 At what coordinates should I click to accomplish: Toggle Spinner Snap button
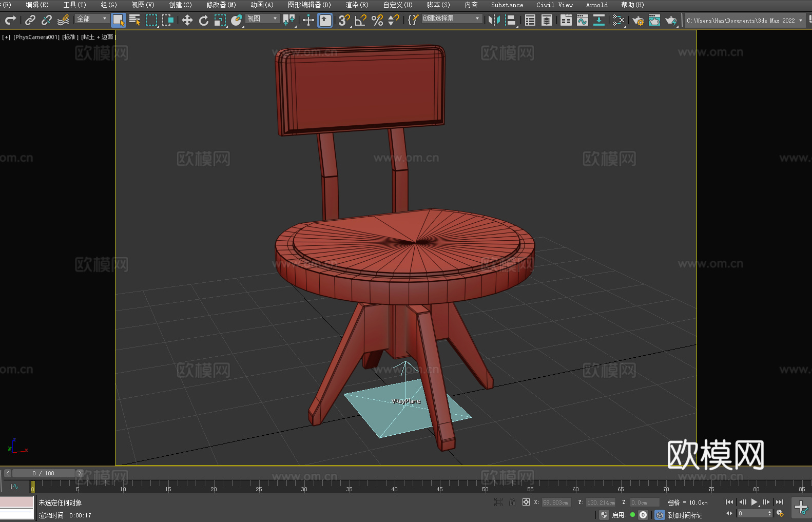click(394, 20)
